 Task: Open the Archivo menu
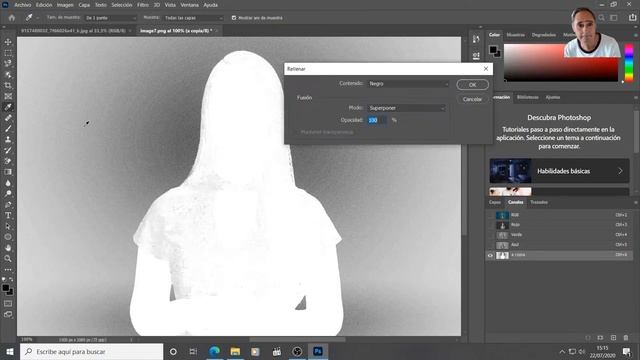(x=22, y=5)
